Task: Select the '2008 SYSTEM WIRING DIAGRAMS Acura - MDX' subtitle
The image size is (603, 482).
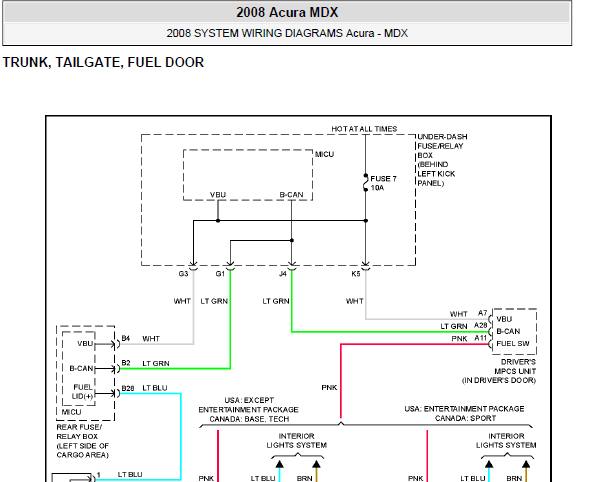Action: 287,33
